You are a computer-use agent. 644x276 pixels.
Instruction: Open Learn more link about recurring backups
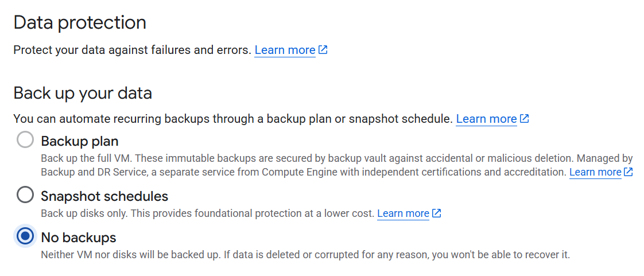(486, 119)
